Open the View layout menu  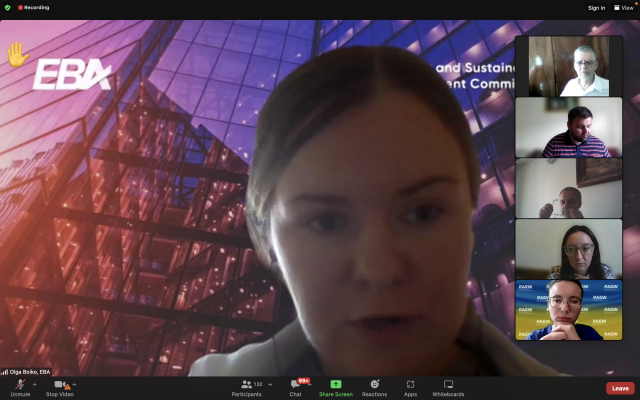624,8
